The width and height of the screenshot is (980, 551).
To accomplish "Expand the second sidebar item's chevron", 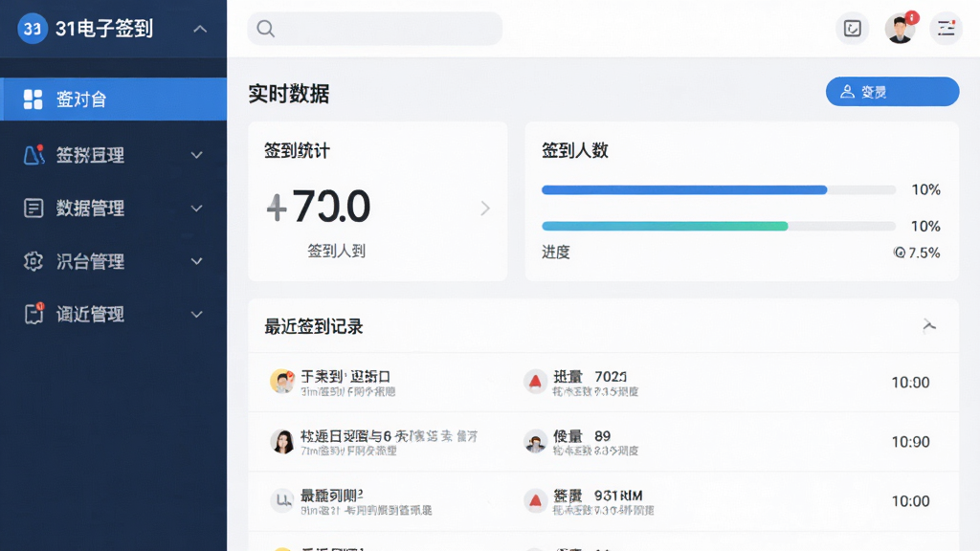I will tap(197, 155).
